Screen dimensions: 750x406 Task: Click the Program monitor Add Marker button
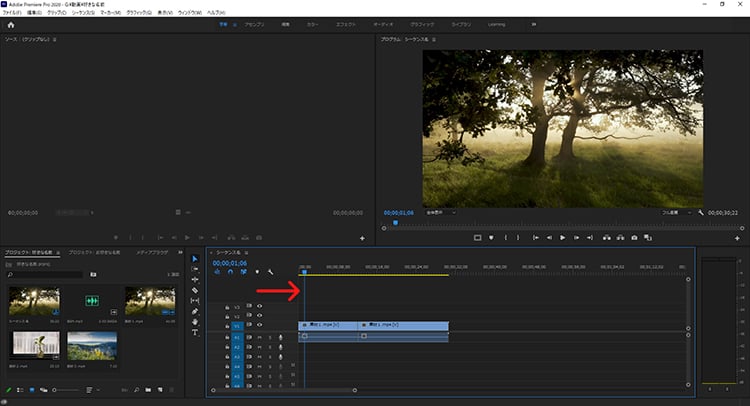[491, 238]
